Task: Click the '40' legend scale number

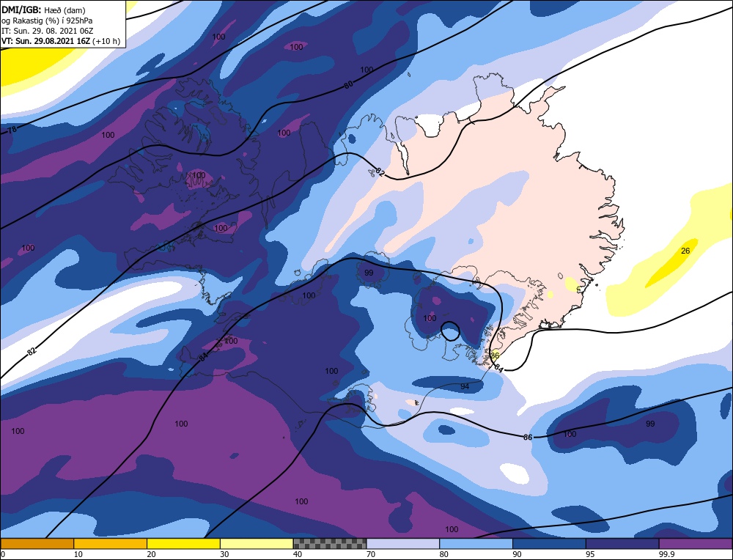Action: 298,554
